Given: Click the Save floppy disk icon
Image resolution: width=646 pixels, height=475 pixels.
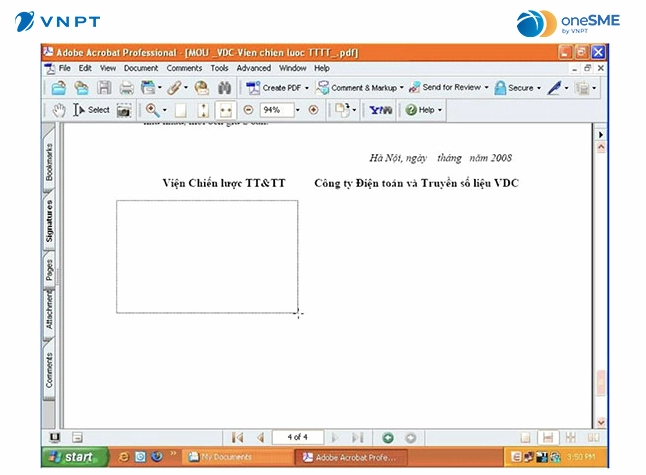Looking at the screenshot, I should tap(104, 88).
